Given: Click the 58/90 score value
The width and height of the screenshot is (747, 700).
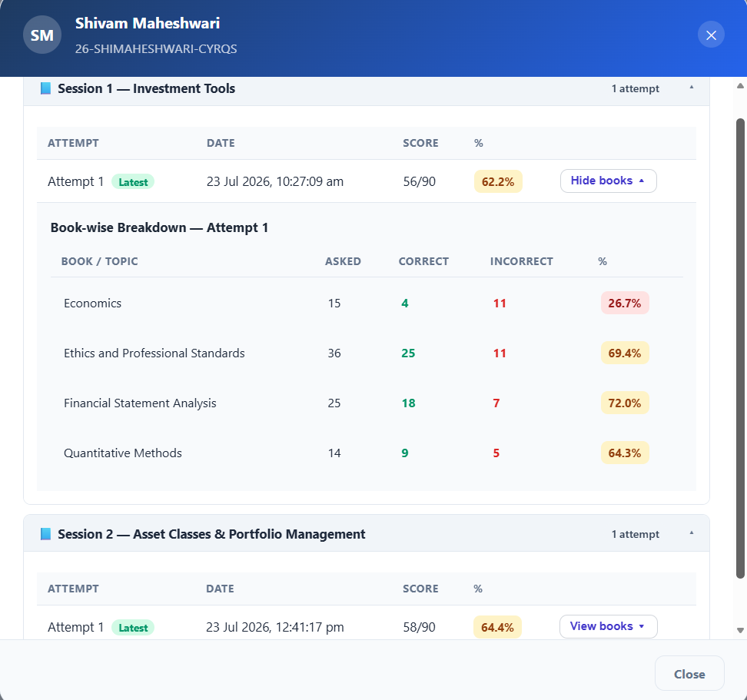Looking at the screenshot, I should (420, 627).
